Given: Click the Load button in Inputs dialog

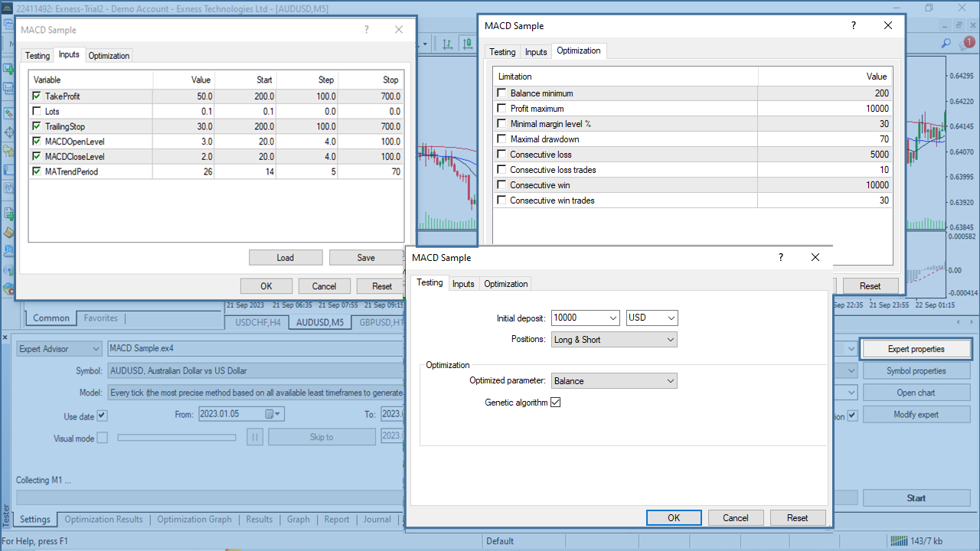Looking at the screenshot, I should (x=286, y=257).
